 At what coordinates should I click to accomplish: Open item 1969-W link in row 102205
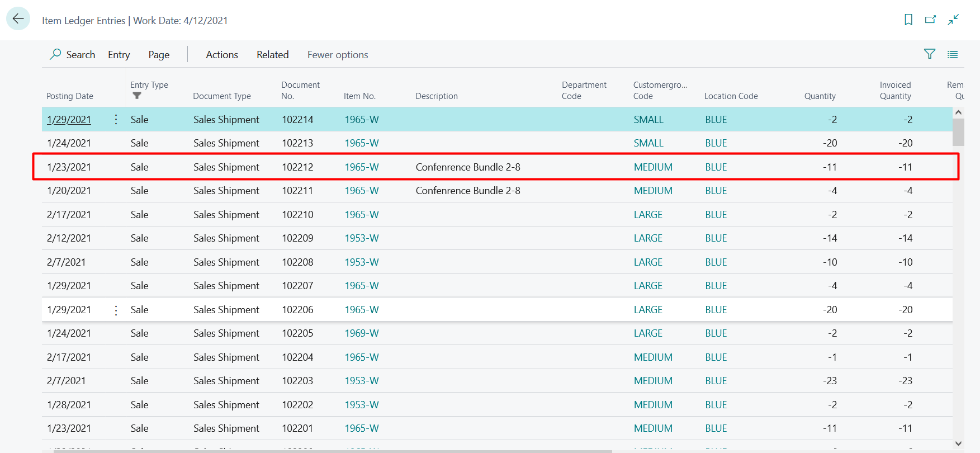pos(362,333)
